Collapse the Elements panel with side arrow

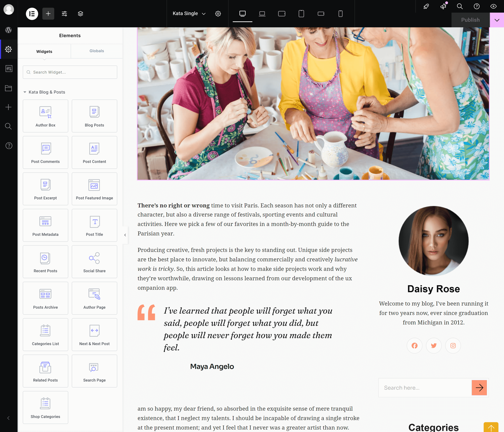125,235
